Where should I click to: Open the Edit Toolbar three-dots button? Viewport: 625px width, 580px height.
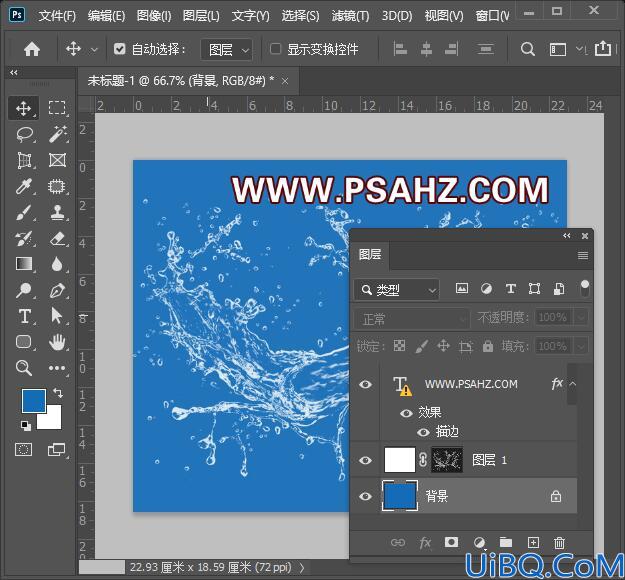pyautogui.click(x=57, y=368)
